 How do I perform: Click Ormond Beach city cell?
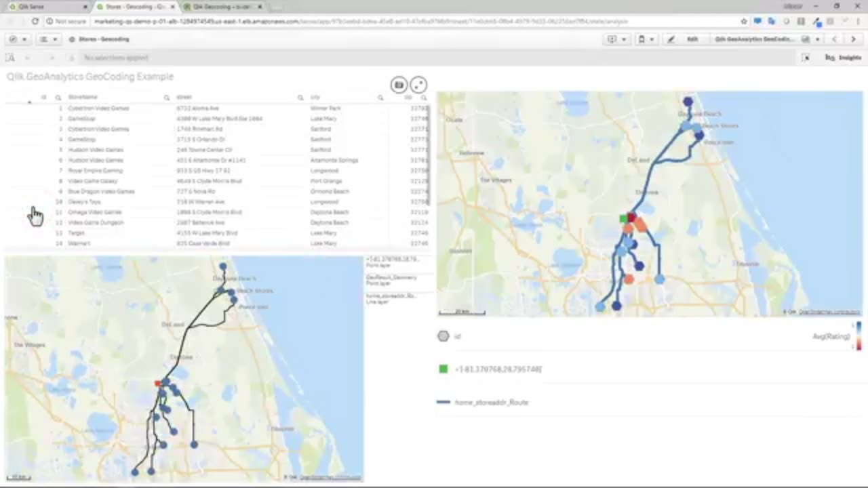pyautogui.click(x=329, y=191)
